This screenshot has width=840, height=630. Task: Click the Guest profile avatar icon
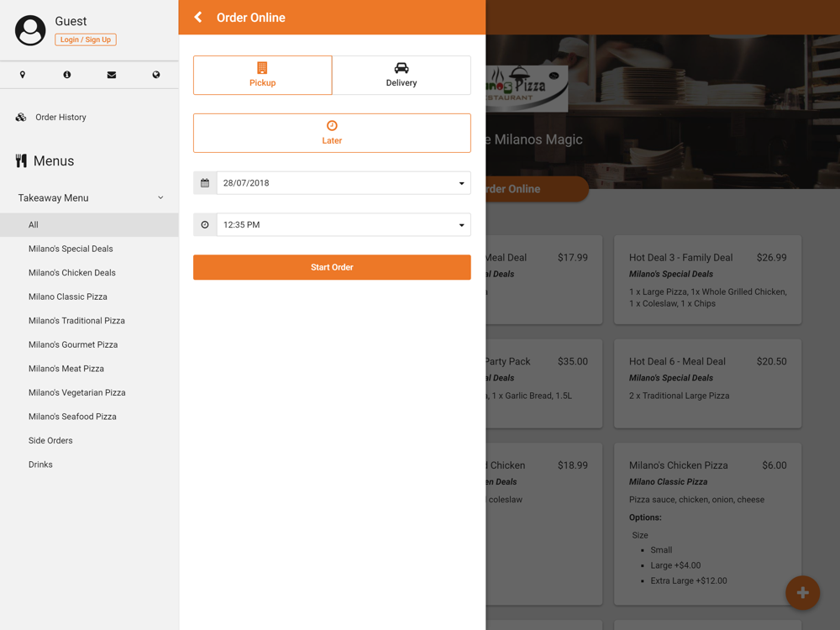[30, 30]
